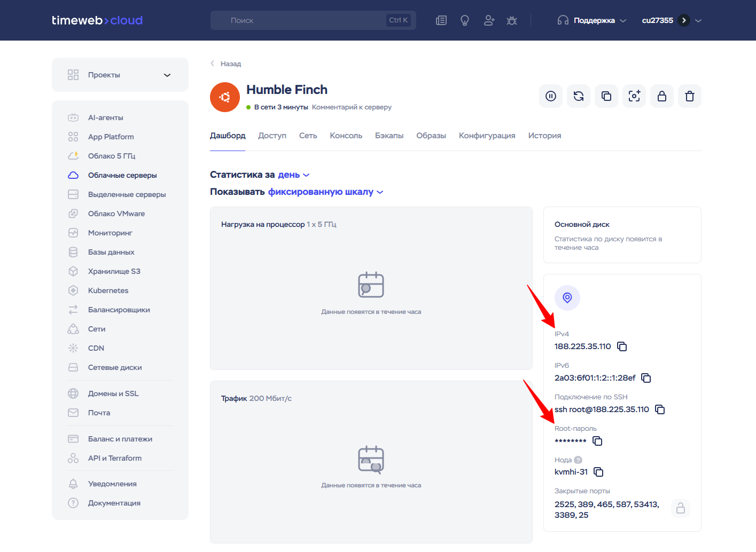Delete the server with the trash icon

pyautogui.click(x=690, y=96)
